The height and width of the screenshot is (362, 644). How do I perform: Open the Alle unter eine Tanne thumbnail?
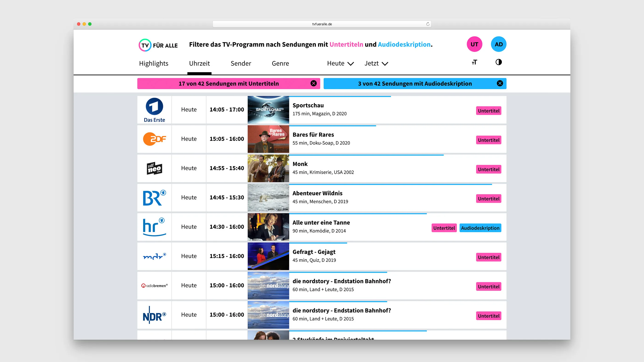point(268,227)
